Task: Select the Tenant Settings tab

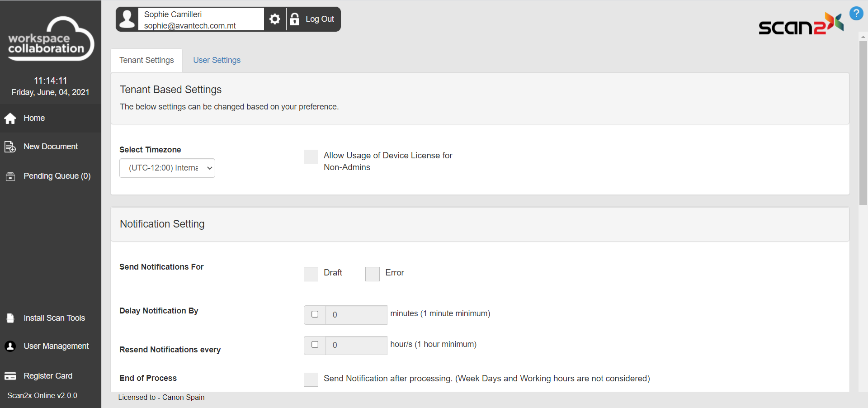Action: (146, 60)
